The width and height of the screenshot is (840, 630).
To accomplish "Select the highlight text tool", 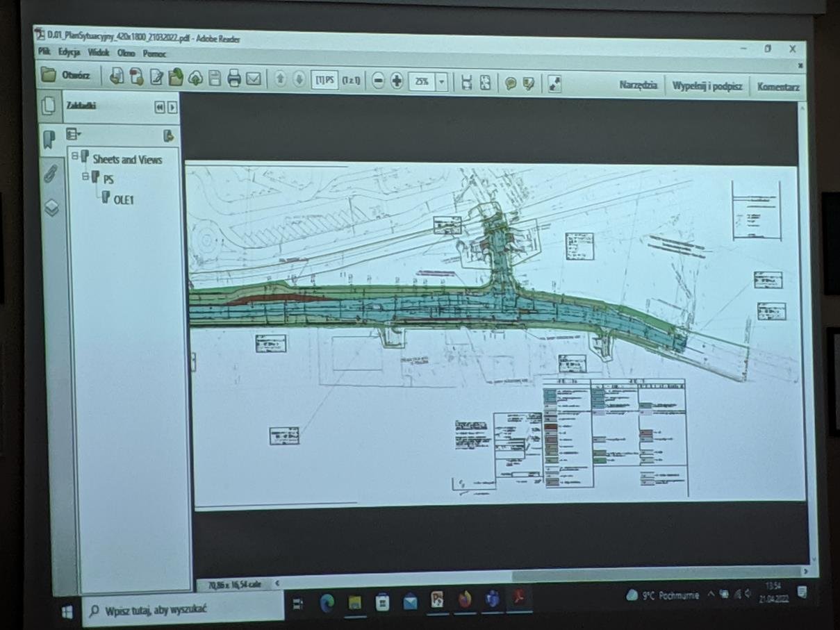I will [529, 83].
